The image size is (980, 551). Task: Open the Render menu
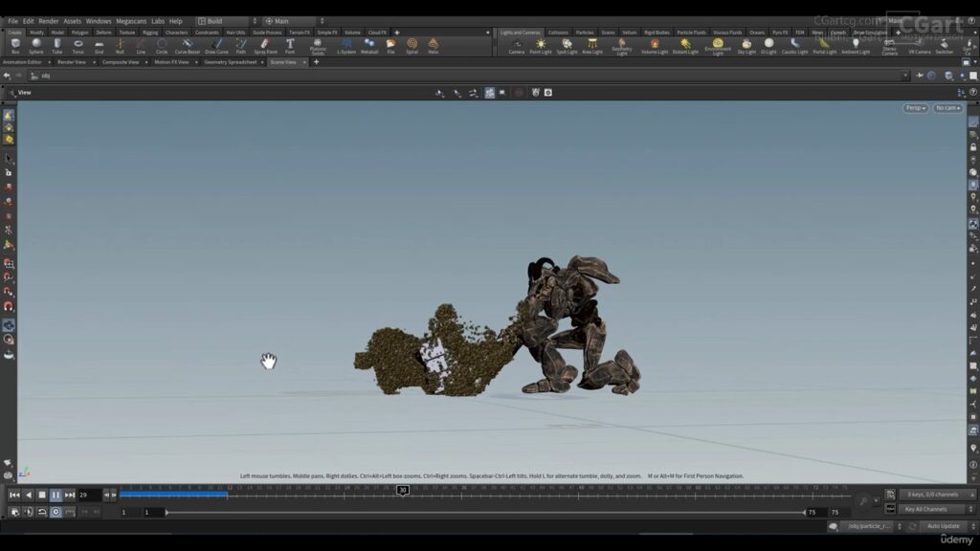[48, 21]
